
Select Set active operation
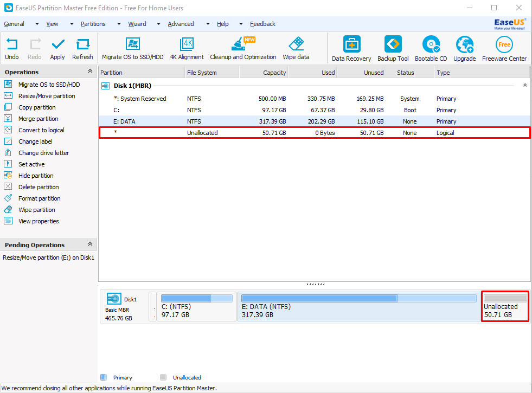pos(31,164)
